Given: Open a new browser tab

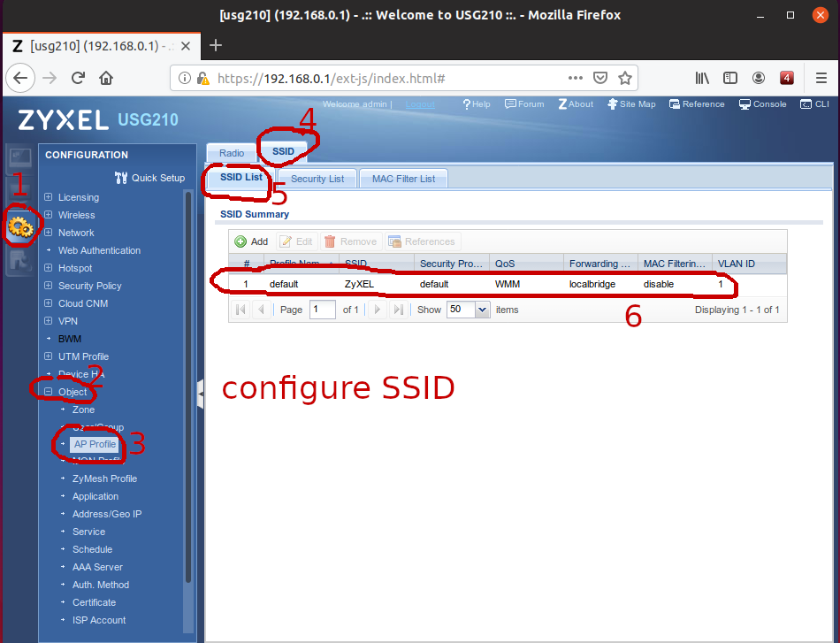Looking at the screenshot, I should click(216, 45).
